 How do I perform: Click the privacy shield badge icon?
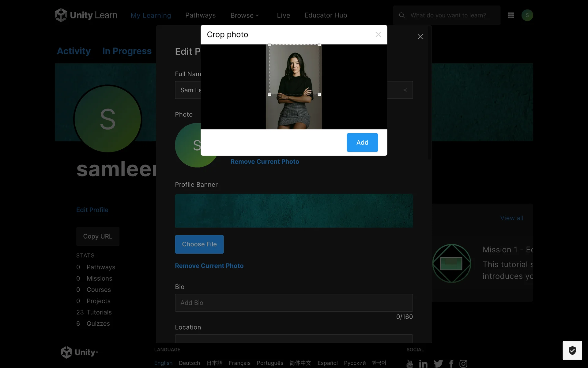(x=572, y=350)
